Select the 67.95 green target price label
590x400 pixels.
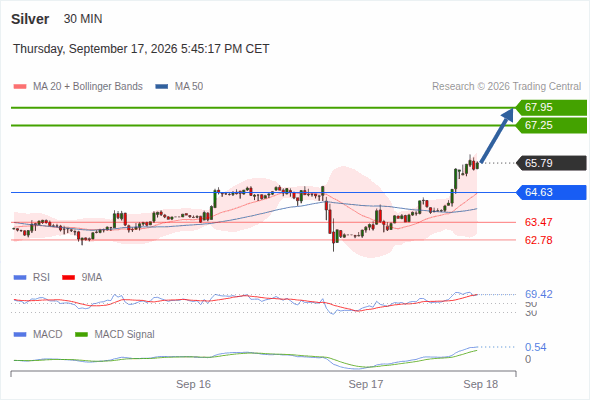551,107
